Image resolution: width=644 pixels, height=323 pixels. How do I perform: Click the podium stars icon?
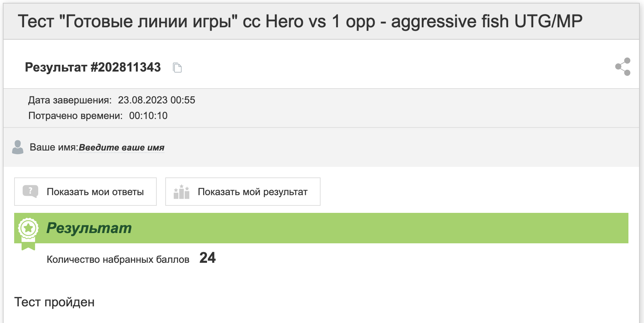[182, 192]
